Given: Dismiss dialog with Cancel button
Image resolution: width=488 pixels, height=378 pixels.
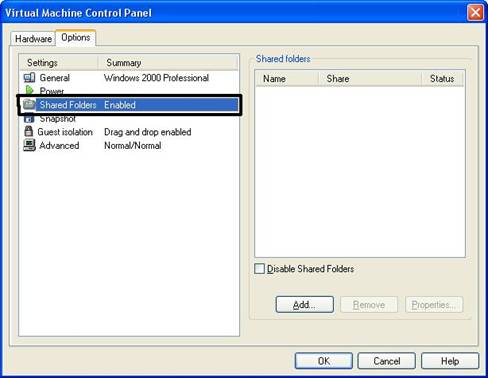Looking at the screenshot, I should 387,361.
